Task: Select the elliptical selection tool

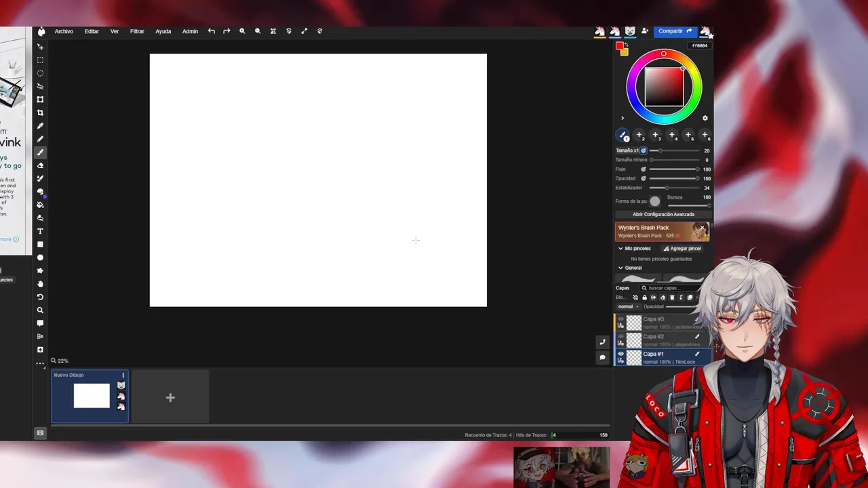Action: click(x=40, y=73)
